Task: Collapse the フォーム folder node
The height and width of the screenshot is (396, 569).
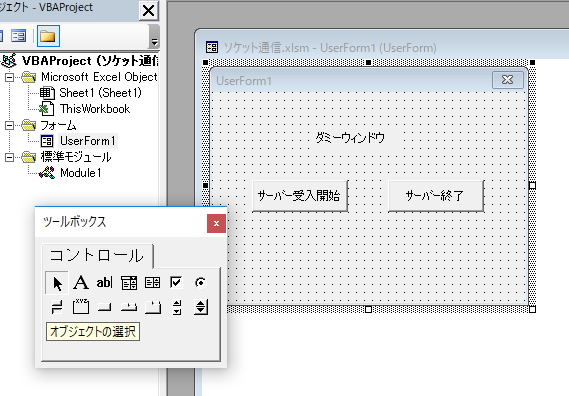Action: point(9,126)
